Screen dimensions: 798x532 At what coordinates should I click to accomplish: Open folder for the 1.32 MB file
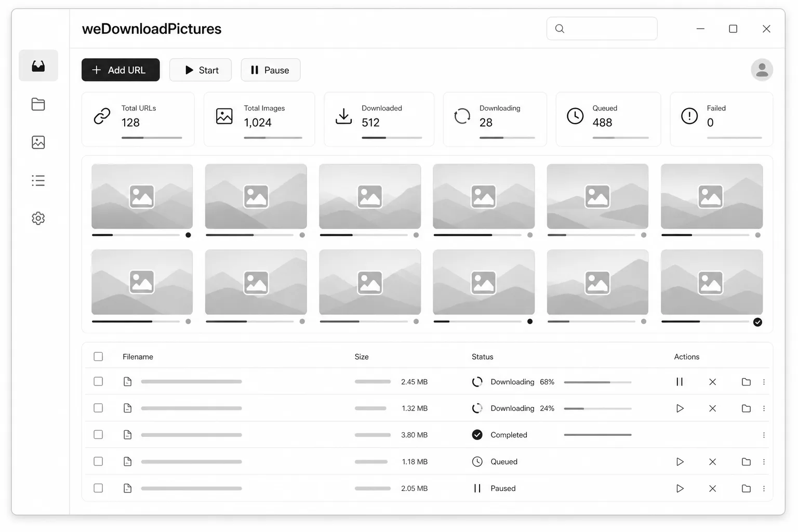coord(746,408)
